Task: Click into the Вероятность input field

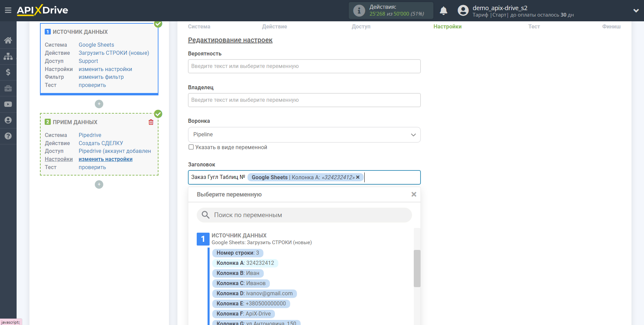Action: [304, 66]
